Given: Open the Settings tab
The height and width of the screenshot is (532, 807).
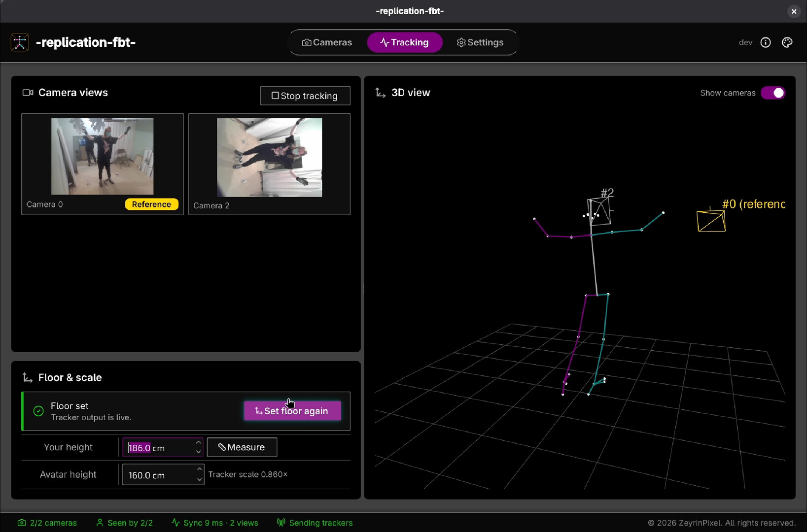Looking at the screenshot, I should pos(480,42).
